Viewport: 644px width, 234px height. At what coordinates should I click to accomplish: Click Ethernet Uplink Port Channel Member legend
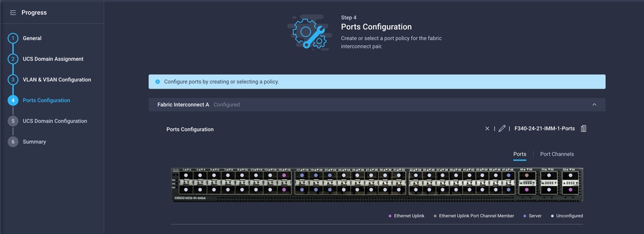474,215
